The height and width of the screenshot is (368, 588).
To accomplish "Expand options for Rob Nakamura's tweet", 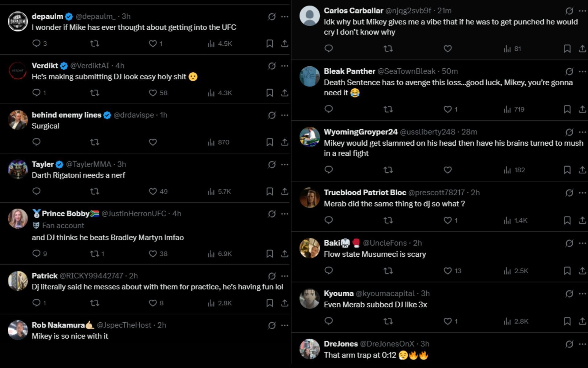I will [285, 325].
